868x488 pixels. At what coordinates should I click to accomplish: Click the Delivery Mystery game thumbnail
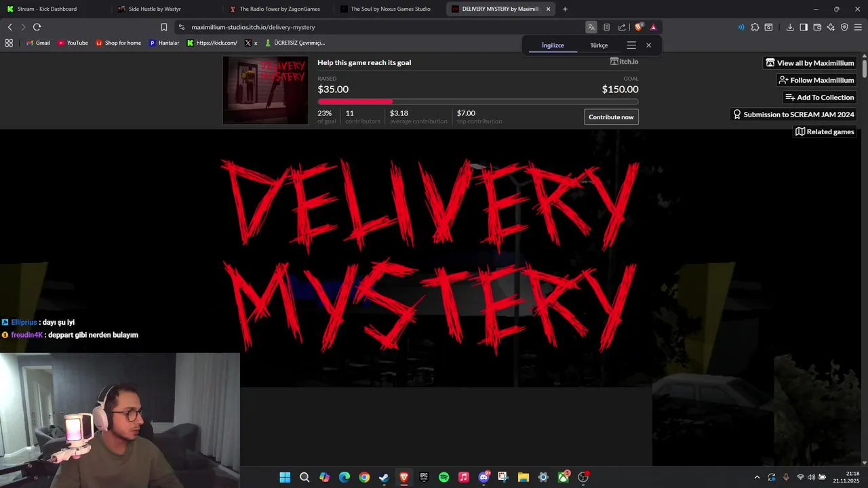(266, 90)
